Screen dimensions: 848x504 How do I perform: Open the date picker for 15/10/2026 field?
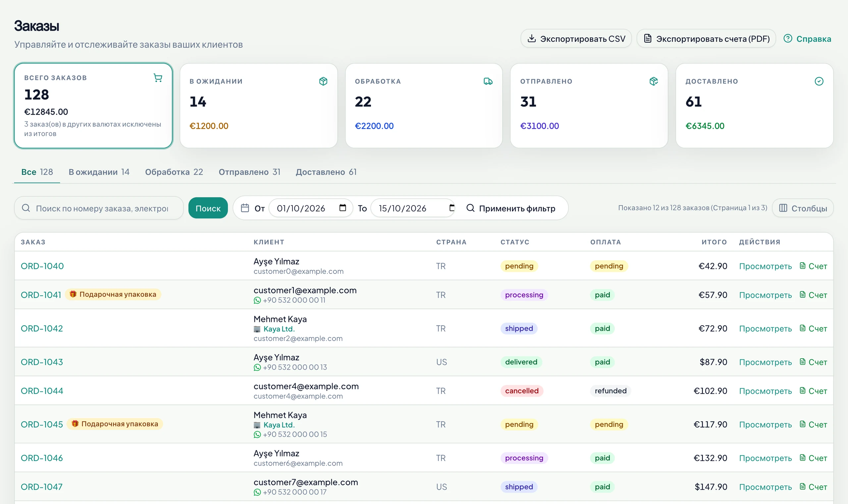(x=451, y=208)
